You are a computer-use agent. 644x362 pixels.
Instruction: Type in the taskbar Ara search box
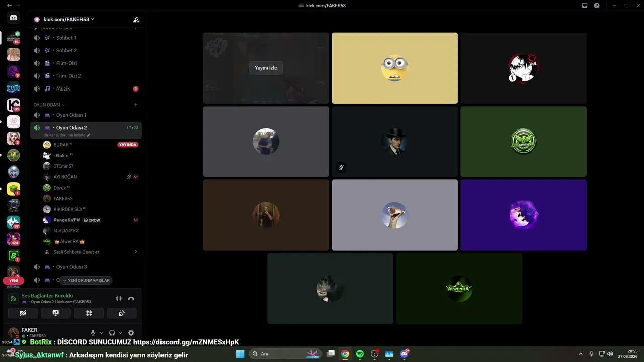[x=285, y=354]
